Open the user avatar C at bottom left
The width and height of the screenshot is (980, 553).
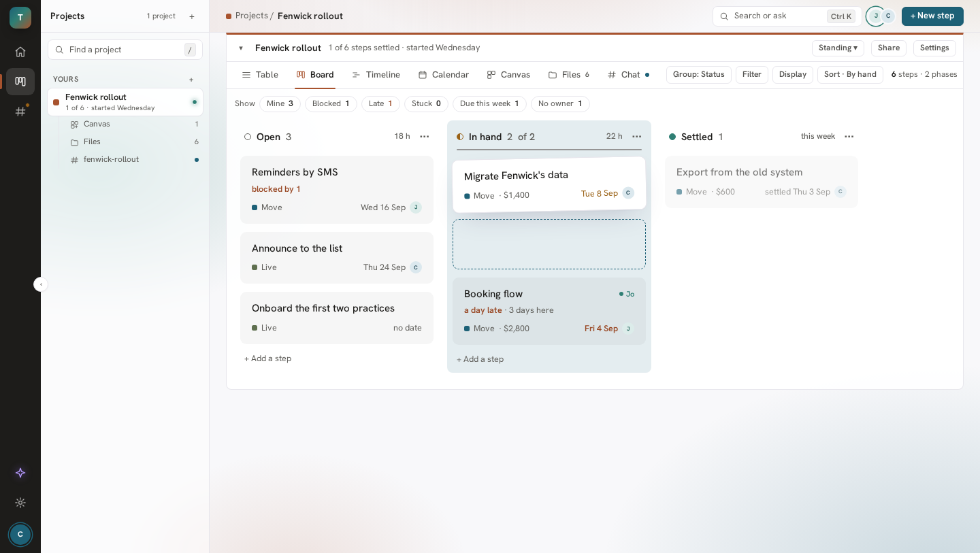pos(20,534)
